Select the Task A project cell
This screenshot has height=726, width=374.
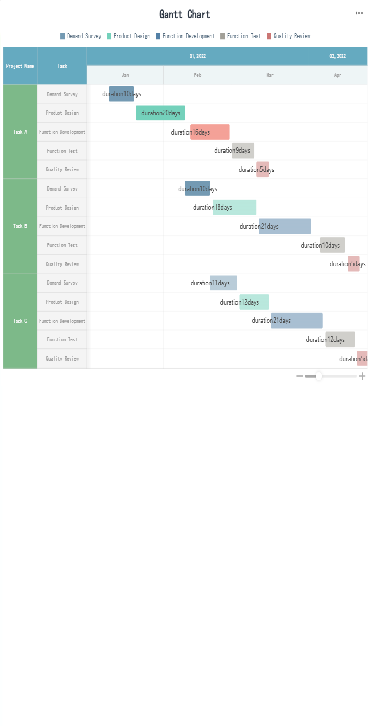click(x=20, y=132)
